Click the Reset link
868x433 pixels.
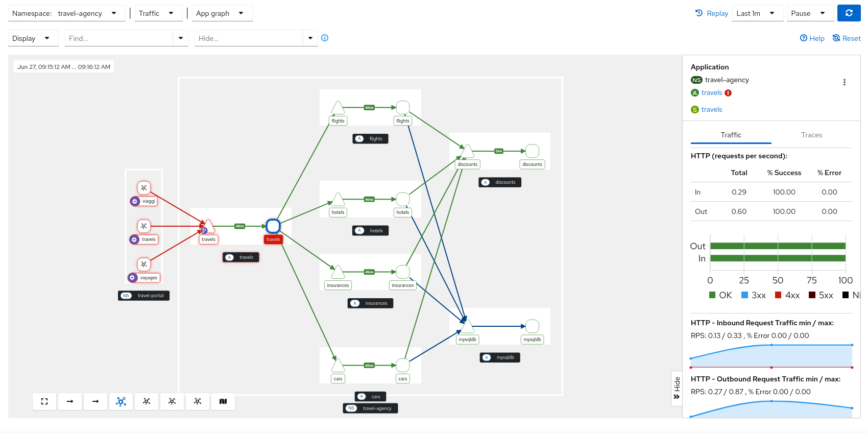pyautogui.click(x=847, y=38)
